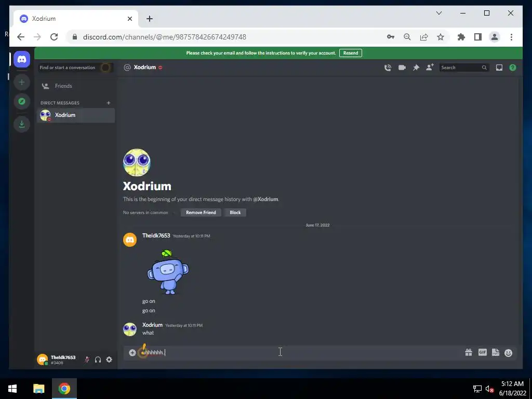Add a server with plus icon
532x399 pixels.
tap(22, 82)
